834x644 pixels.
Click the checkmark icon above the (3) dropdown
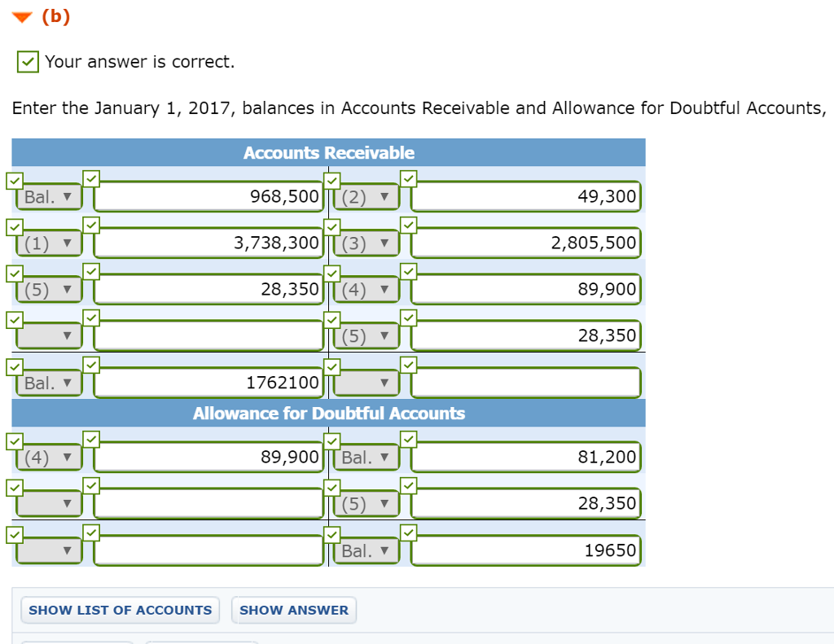click(331, 224)
